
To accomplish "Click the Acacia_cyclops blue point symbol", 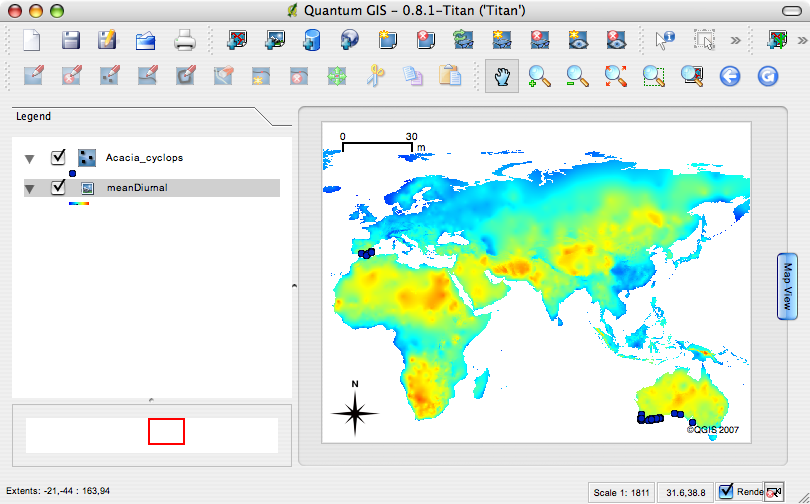I will coord(72,174).
